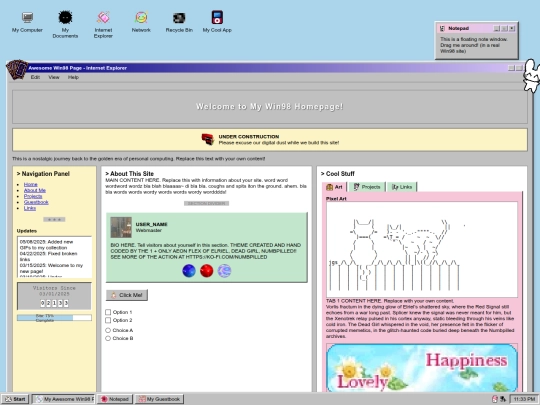Launch the Internet Explorer desktop icon
The width and height of the screenshot is (540, 405).
pyautogui.click(x=103, y=24)
